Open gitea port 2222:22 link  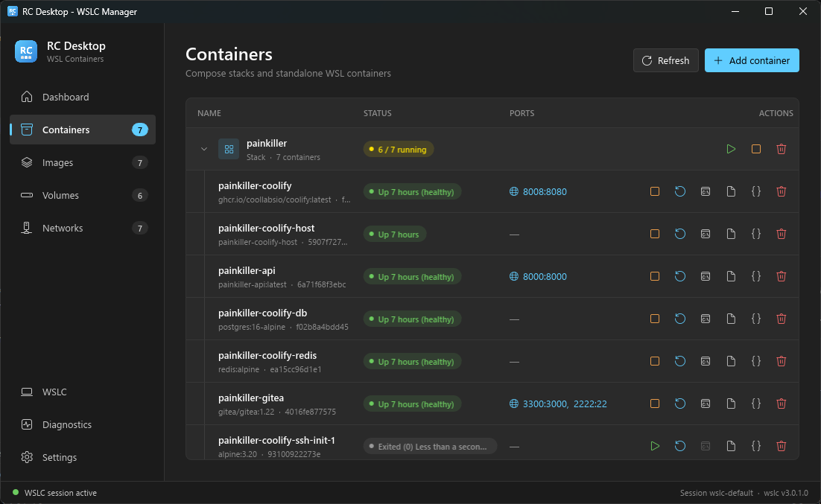[590, 403]
